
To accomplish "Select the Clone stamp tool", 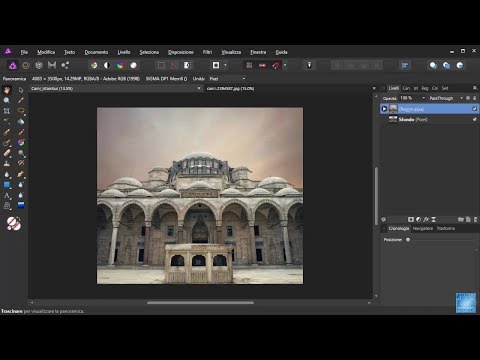I will click(x=7, y=164).
